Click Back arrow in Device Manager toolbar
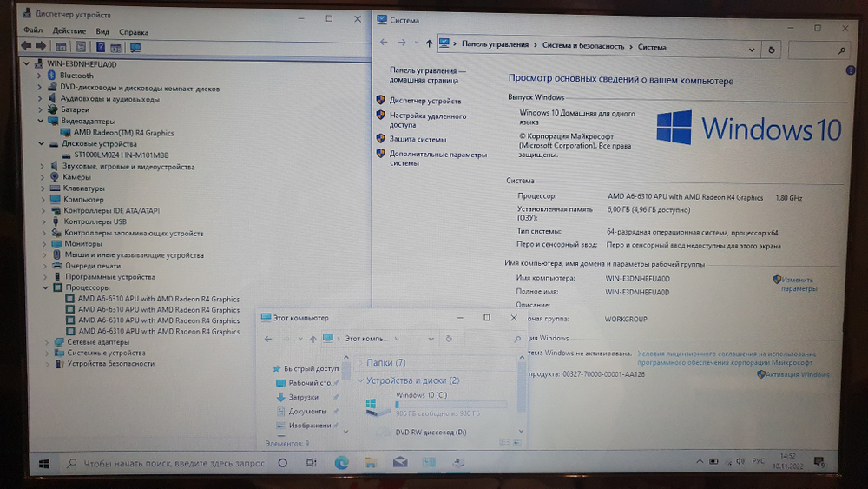Screen dimensions: 868x489 click(26, 47)
